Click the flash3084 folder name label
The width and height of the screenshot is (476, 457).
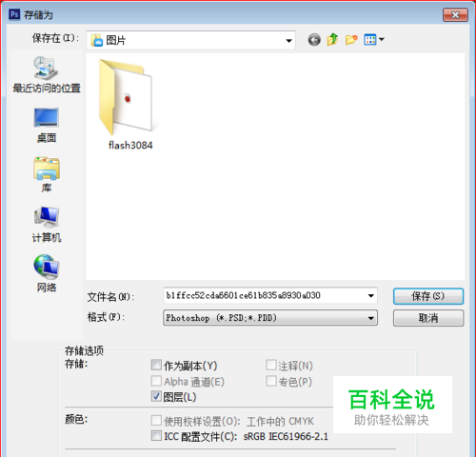pyautogui.click(x=130, y=145)
